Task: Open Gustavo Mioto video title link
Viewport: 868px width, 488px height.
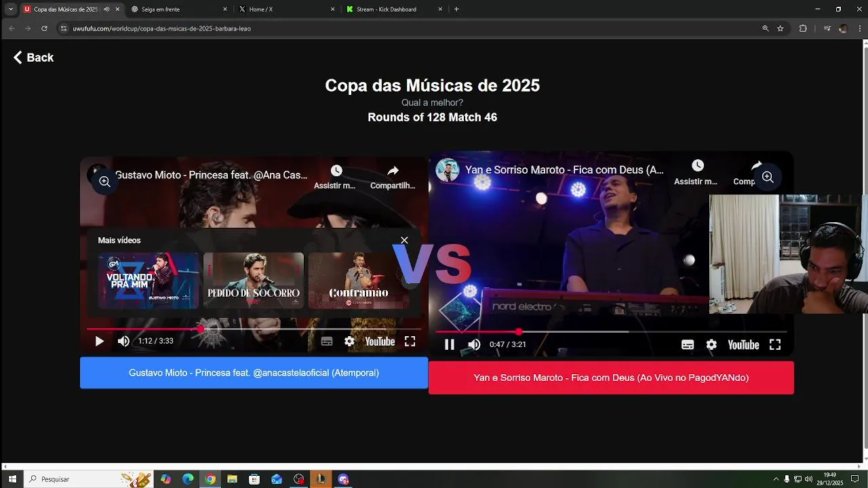Action: 211,175
